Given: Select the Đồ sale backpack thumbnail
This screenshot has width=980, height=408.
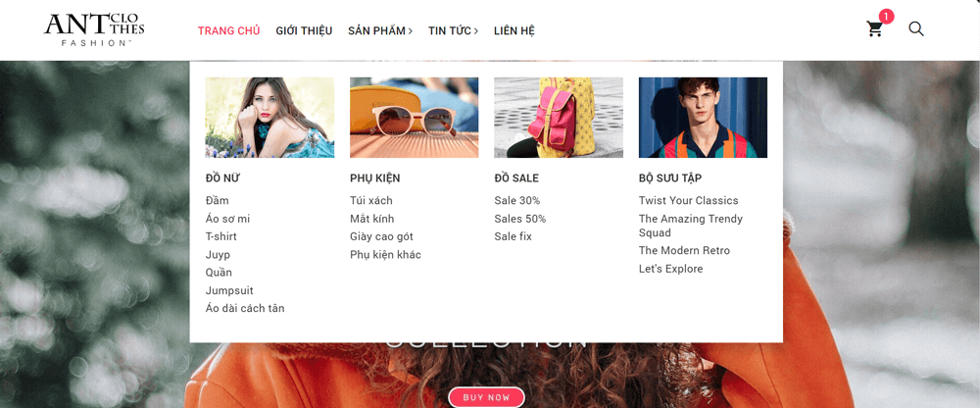Looking at the screenshot, I should click(x=559, y=118).
